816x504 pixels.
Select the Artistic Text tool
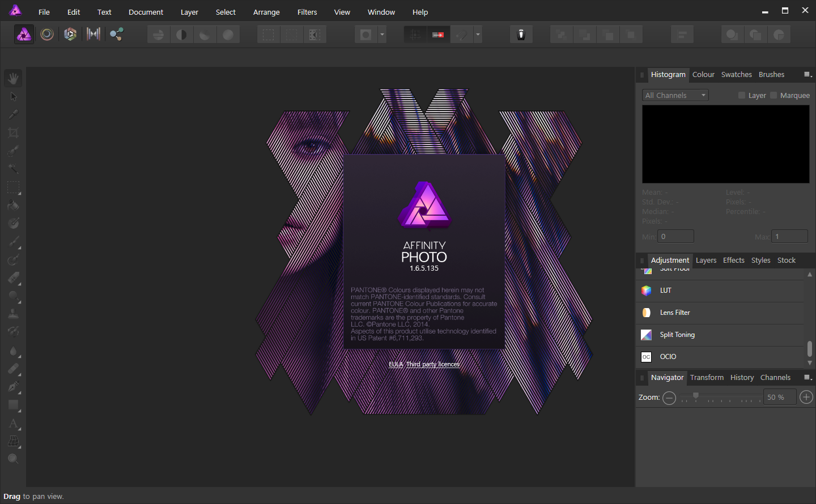click(x=14, y=423)
